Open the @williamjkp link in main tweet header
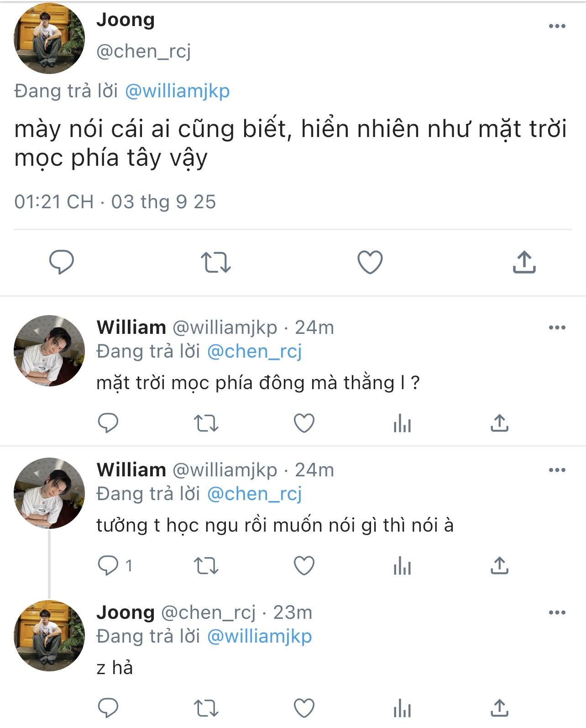 click(x=177, y=91)
